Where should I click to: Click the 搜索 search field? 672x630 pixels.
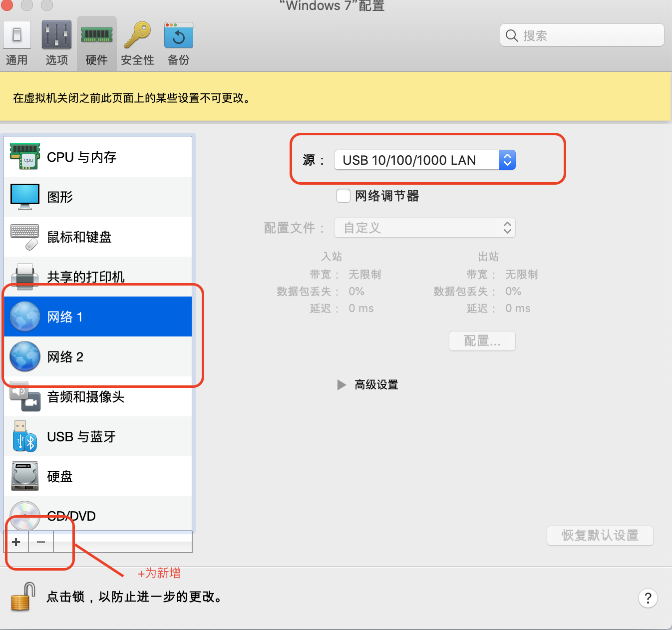pos(582,35)
